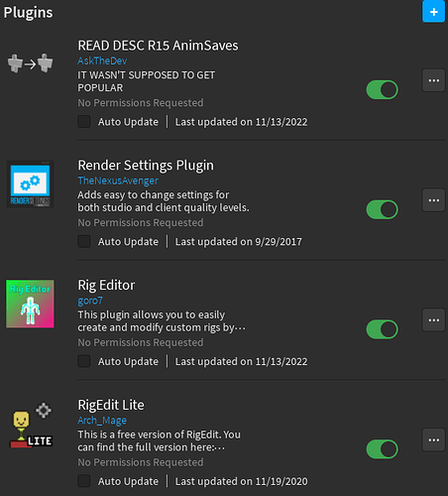Click the blue plus add plugin button

(x=433, y=12)
